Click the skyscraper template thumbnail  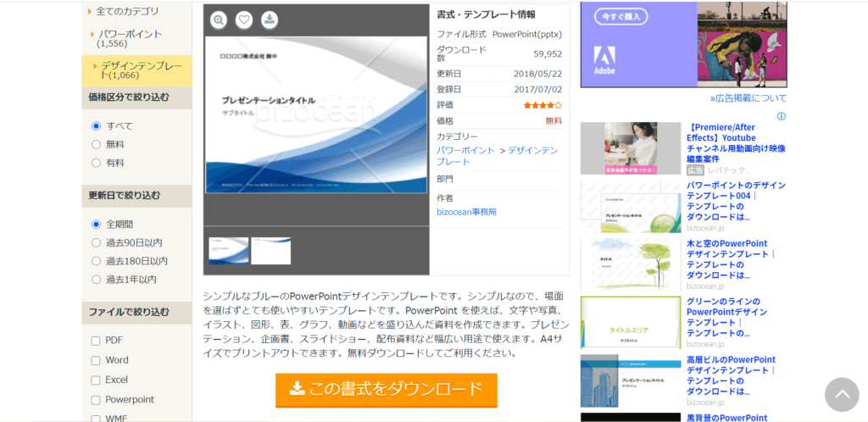point(631,380)
